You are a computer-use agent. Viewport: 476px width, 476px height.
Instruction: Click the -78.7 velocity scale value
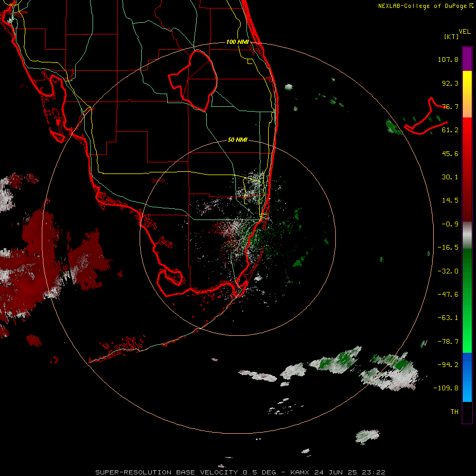[448, 342]
